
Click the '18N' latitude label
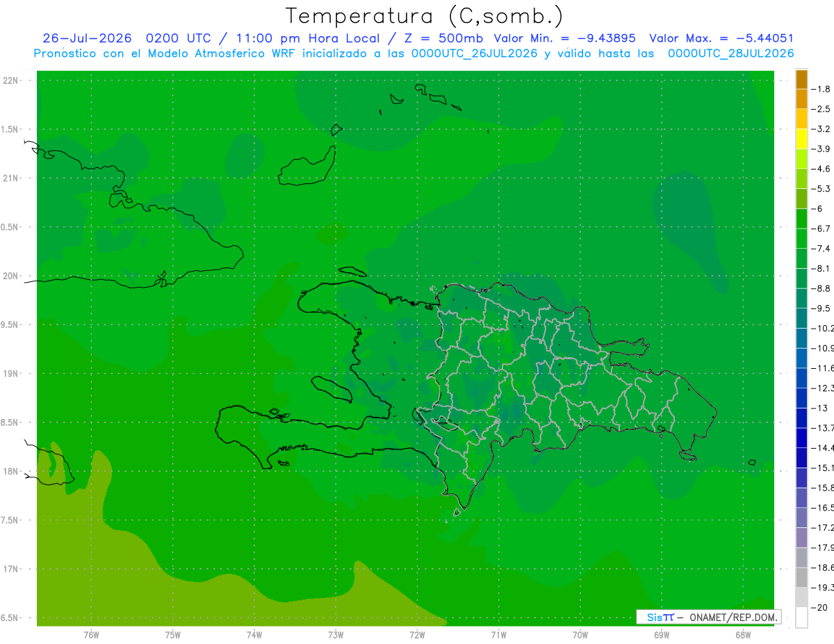tap(12, 471)
